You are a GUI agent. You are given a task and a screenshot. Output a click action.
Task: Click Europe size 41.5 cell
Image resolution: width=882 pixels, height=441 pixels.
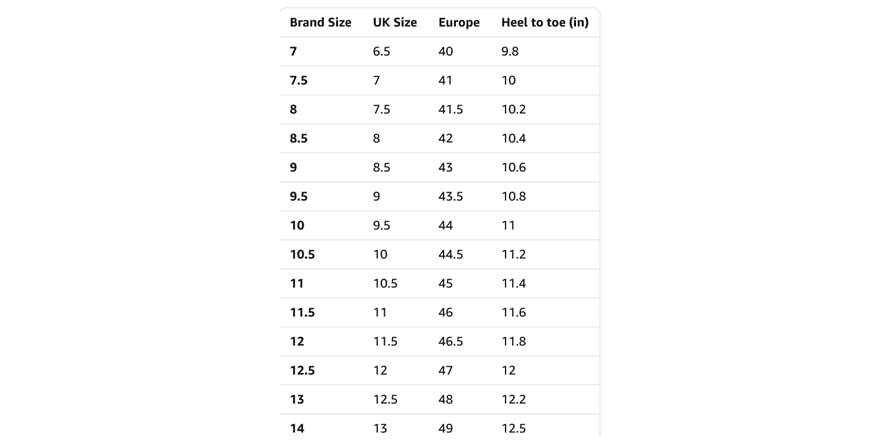pyautogui.click(x=451, y=109)
